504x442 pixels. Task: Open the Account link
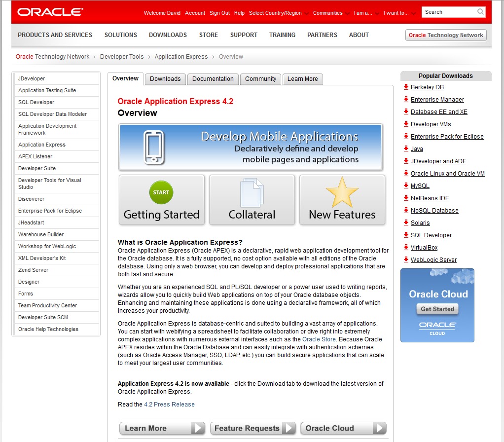click(x=195, y=13)
